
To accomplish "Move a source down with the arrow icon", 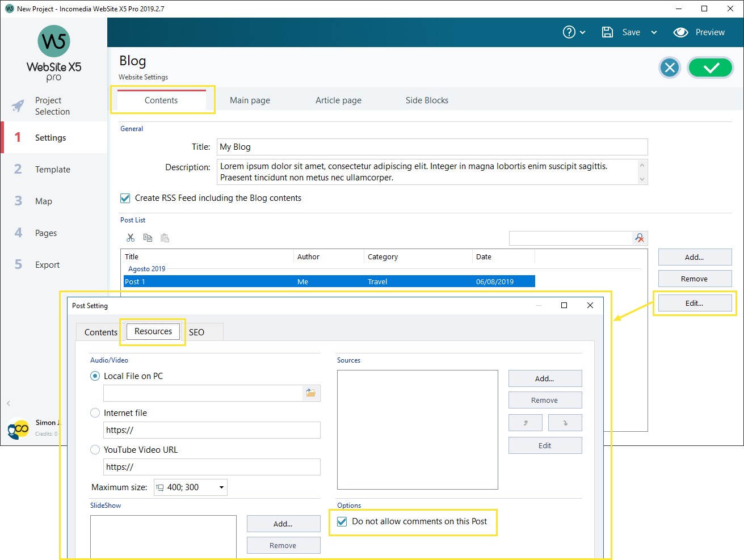I will (565, 422).
